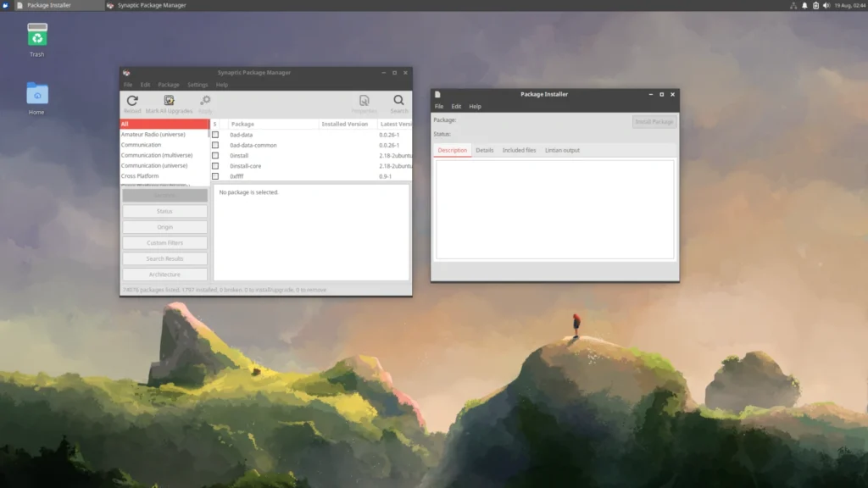Image resolution: width=868 pixels, height=488 pixels.
Task: Click the Sections filter button
Action: [x=165, y=196]
